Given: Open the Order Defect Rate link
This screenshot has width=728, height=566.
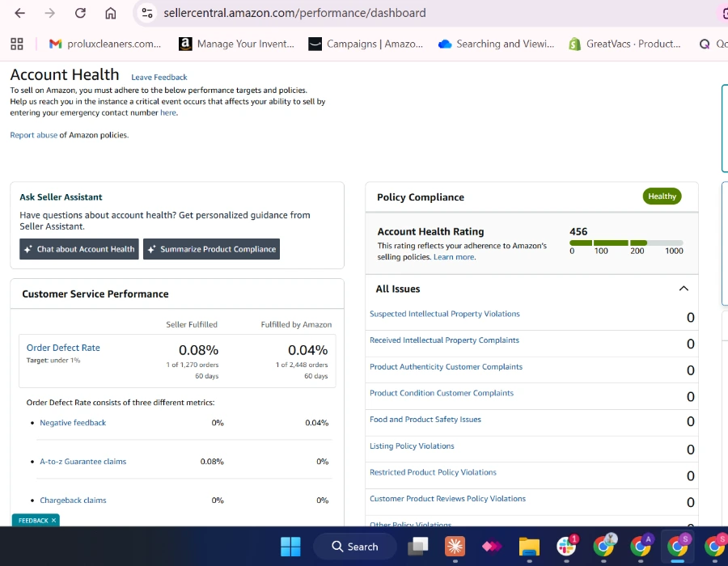Looking at the screenshot, I should [x=63, y=348].
